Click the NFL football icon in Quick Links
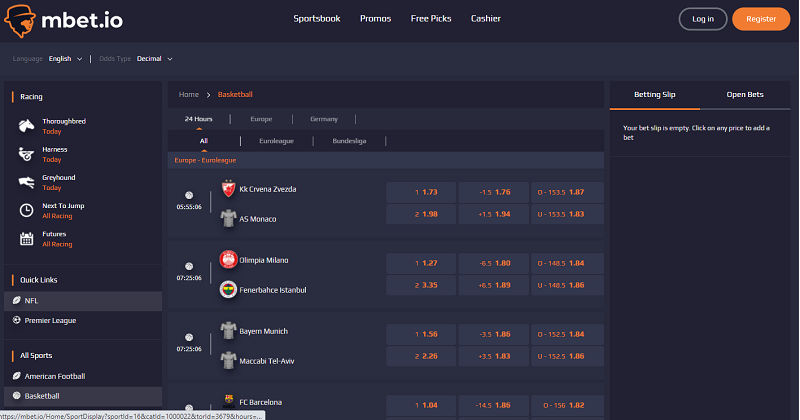Viewport: 800px width, 420px height. point(16,301)
